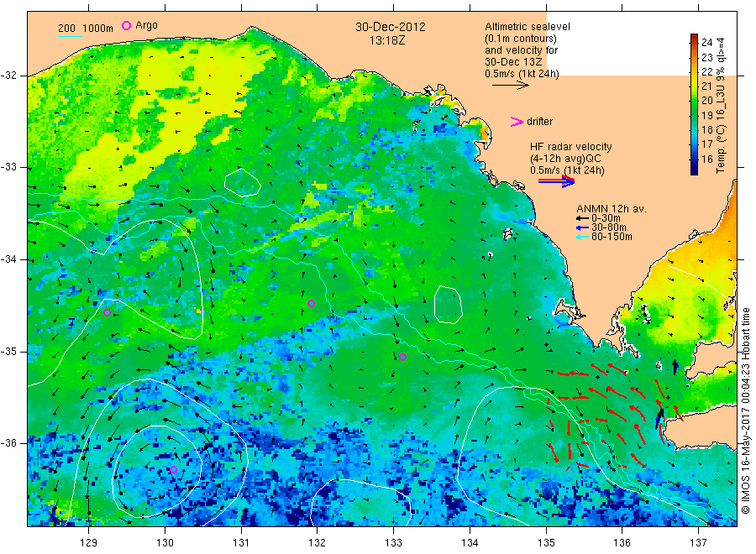Click the '30-80m' depth label
Screen dimensions: 756x554
(x=609, y=227)
